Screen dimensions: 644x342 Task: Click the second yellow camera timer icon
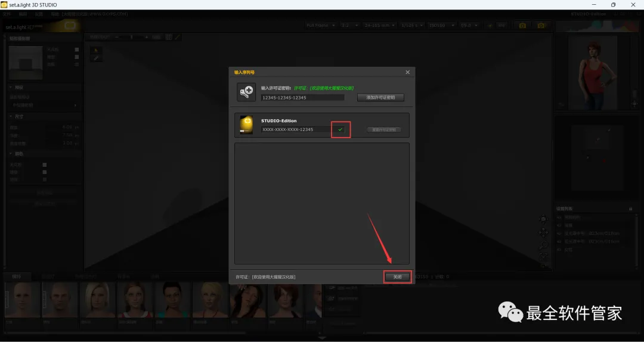pos(541,26)
